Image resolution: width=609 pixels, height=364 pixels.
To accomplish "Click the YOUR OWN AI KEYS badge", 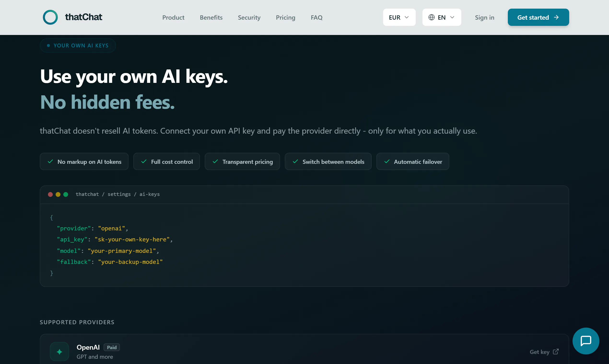I will 78,45.
